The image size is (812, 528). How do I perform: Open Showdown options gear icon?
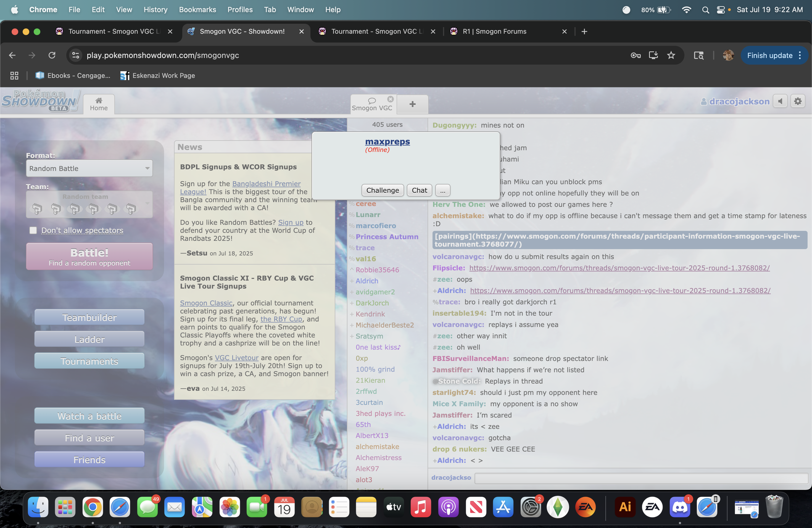pyautogui.click(x=798, y=101)
